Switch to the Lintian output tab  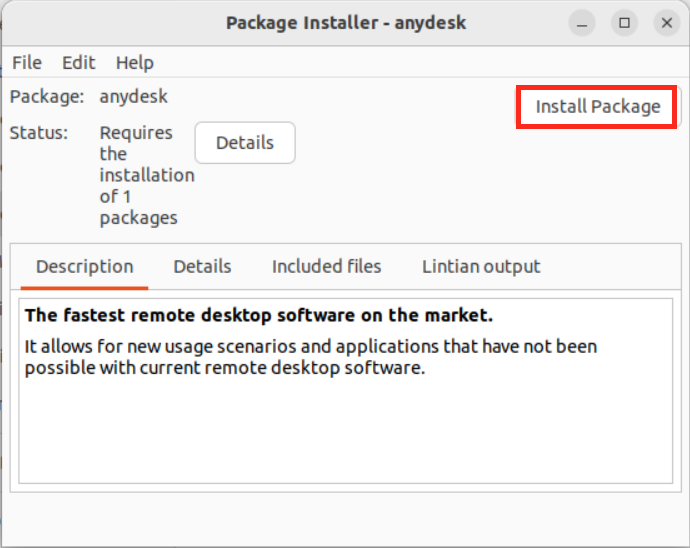point(481,267)
